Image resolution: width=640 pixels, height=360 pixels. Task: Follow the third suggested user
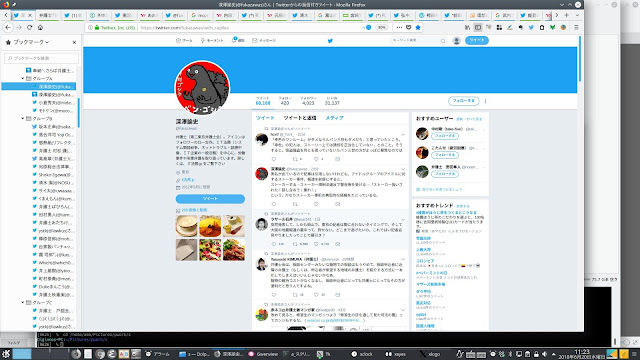point(444,174)
